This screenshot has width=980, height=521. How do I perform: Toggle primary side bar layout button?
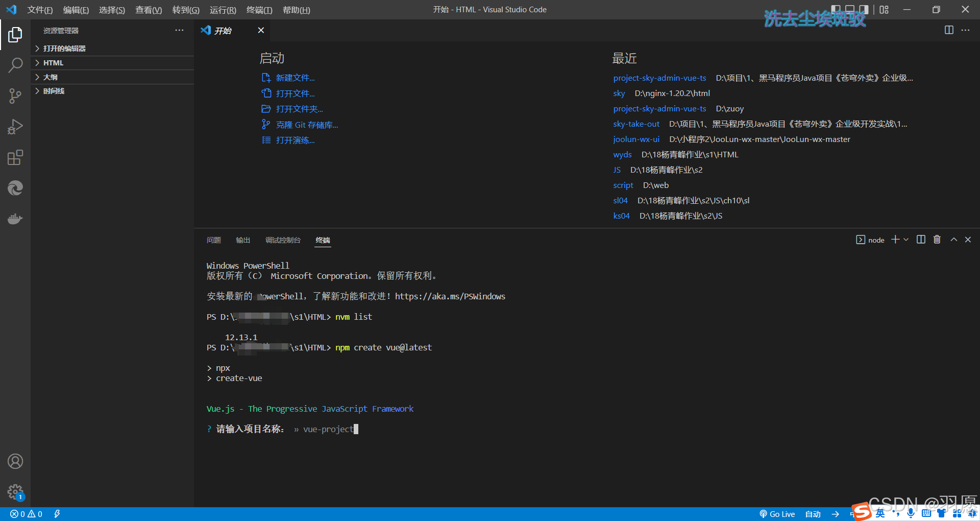click(836, 9)
